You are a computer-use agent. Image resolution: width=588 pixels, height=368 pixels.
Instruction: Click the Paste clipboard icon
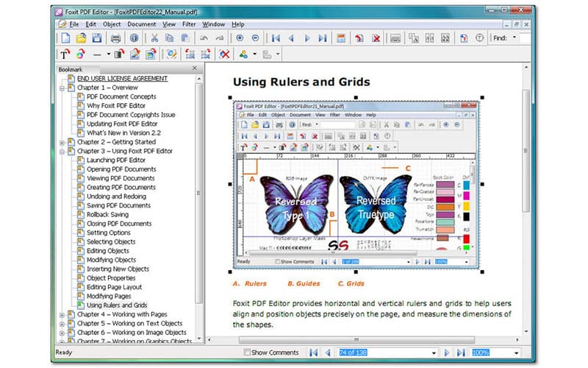tap(185, 38)
